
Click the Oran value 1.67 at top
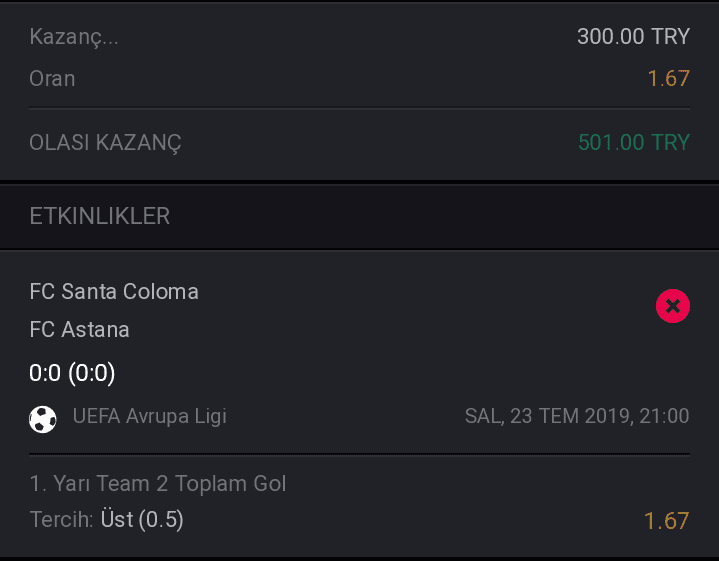pyautogui.click(x=669, y=78)
